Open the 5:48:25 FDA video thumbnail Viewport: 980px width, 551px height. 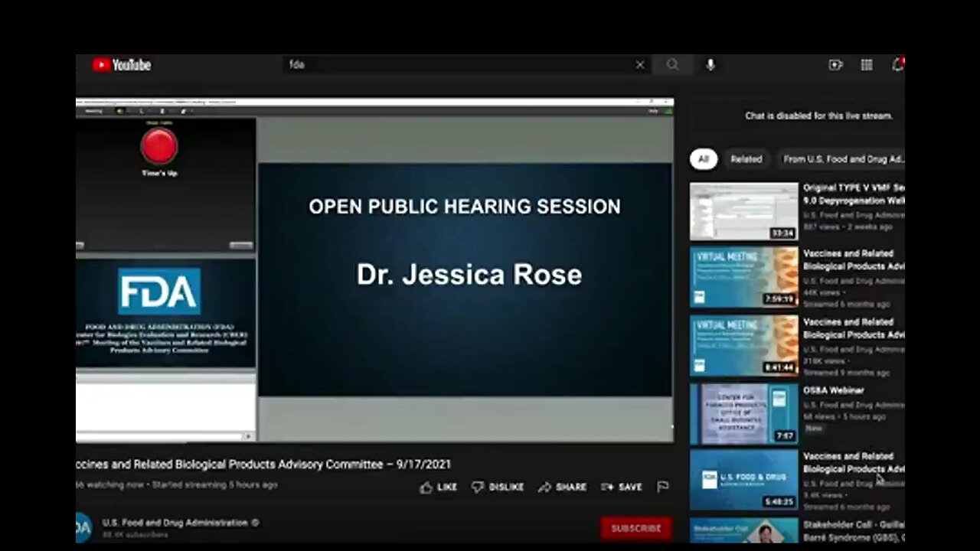point(743,480)
